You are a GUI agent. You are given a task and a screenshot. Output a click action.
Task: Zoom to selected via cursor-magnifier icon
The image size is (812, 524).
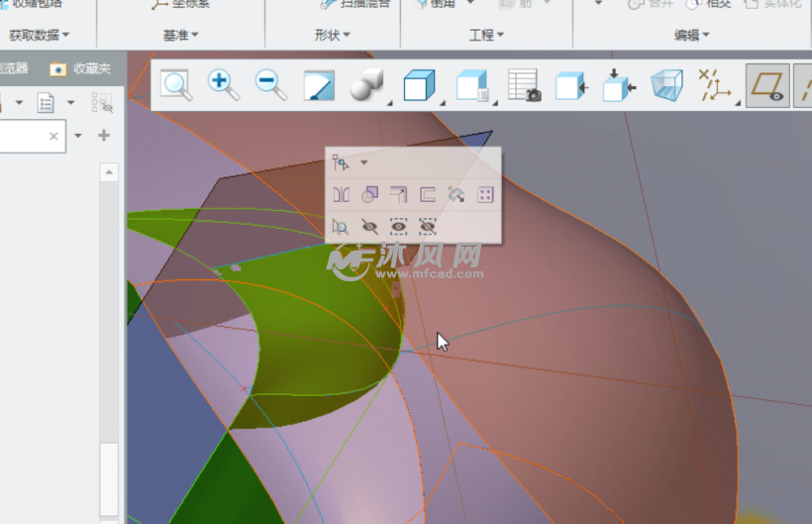[341, 227]
